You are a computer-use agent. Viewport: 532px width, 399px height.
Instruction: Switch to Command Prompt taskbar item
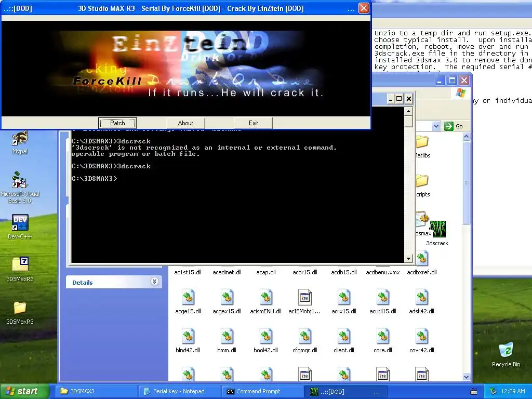(x=262, y=392)
